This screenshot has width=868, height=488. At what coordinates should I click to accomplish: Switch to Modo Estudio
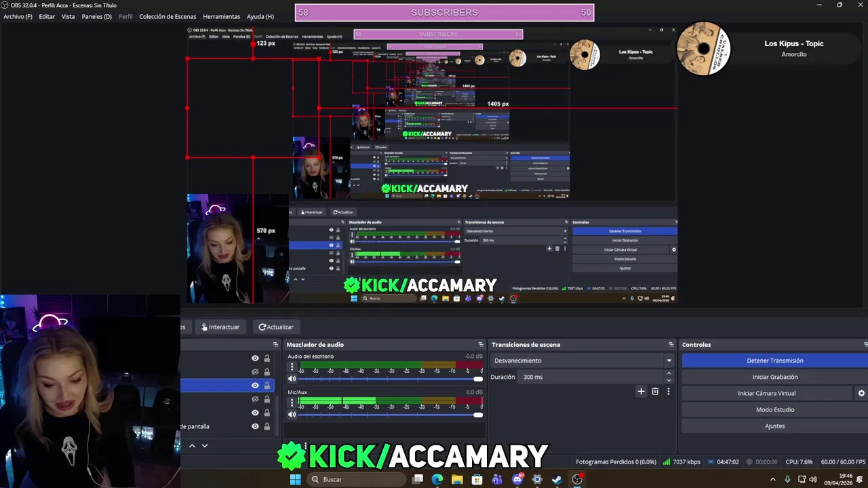click(x=775, y=409)
